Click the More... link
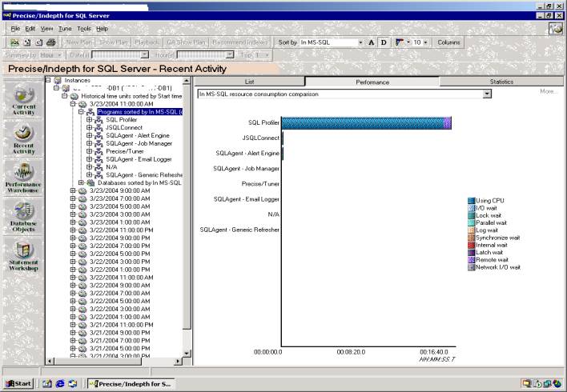567x392 pixels. pos(548,91)
